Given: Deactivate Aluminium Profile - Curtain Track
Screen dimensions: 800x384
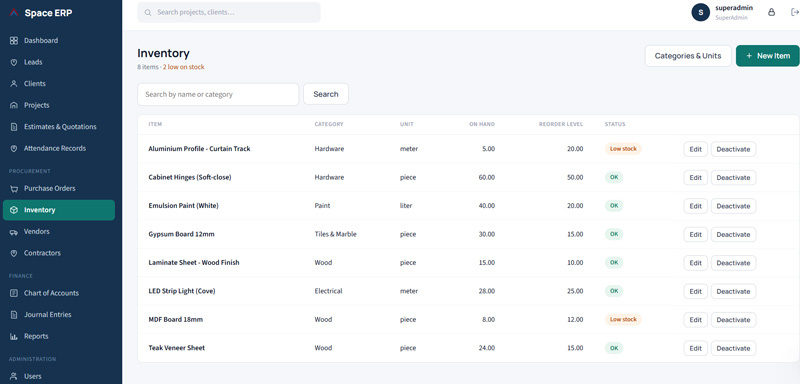Looking at the screenshot, I should click(733, 149).
